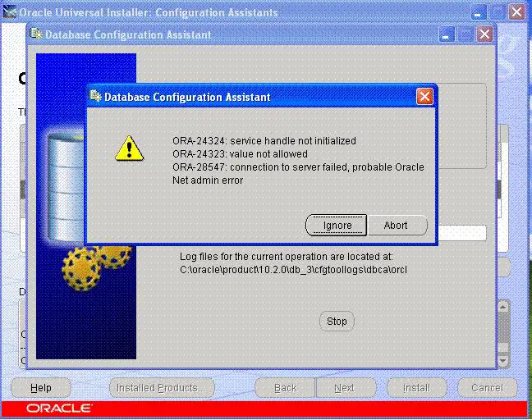Stop the current database creation

point(337,321)
